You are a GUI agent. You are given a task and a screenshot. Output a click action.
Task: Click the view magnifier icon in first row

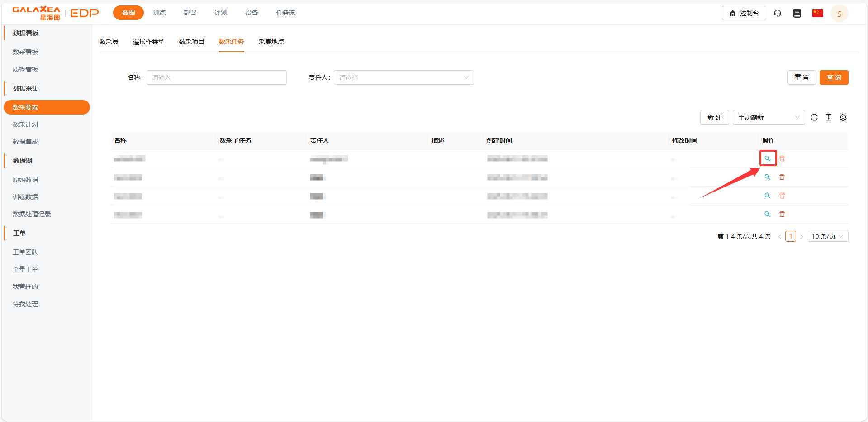768,158
